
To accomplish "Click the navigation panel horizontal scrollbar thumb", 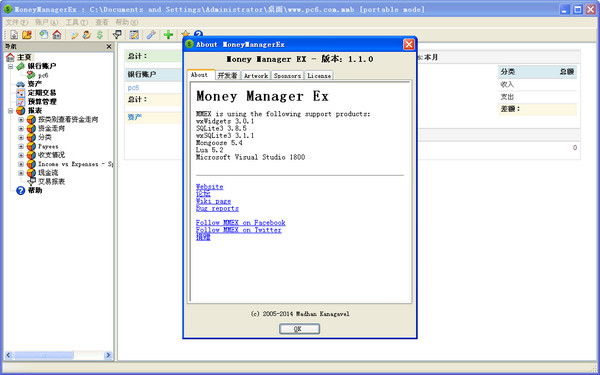I will pyautogui.click(x=43, y=355).
